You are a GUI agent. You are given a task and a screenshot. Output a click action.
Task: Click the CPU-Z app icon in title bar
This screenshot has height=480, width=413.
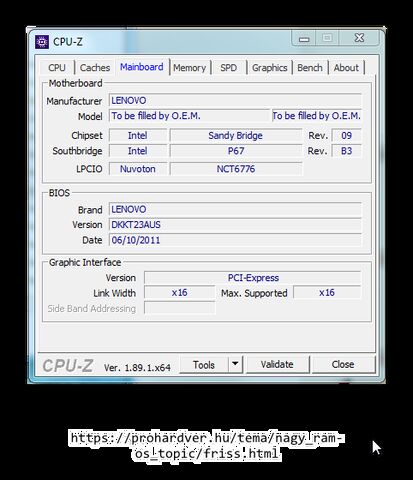tap(42, 42)
